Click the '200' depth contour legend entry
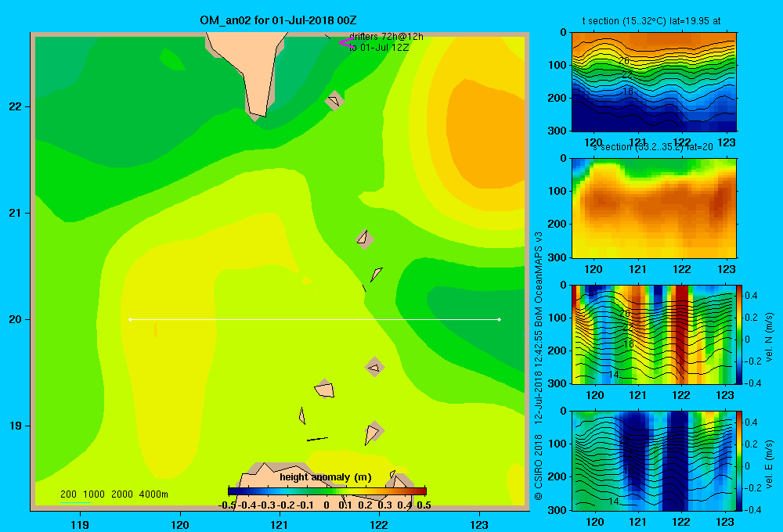This screenshot has height=532, width=783. 68,494
